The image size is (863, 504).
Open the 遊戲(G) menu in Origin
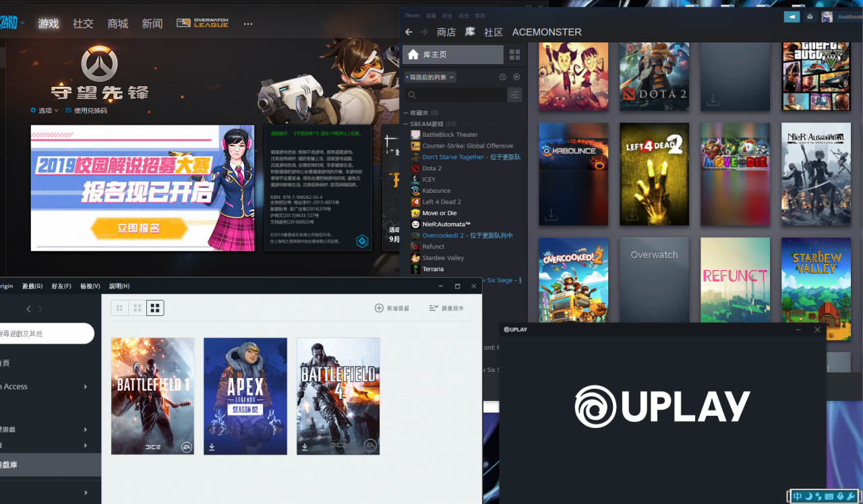coord(32,286)
